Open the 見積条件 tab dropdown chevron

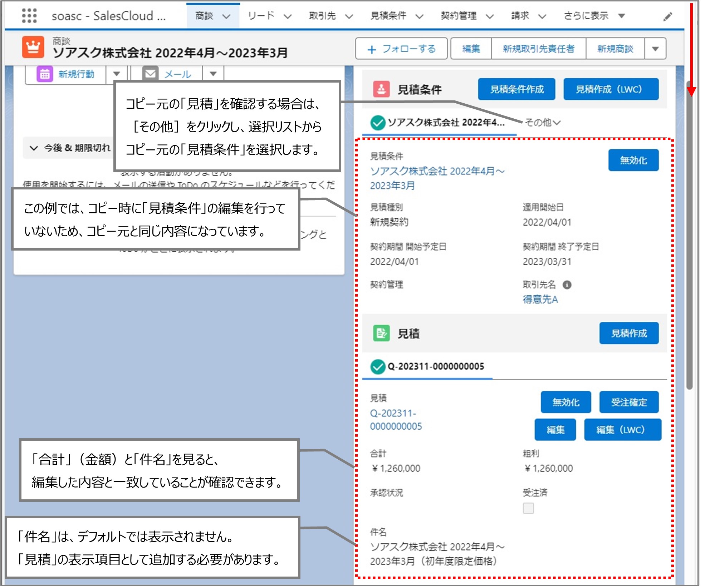pyautogui.click(x=420, y=16)
